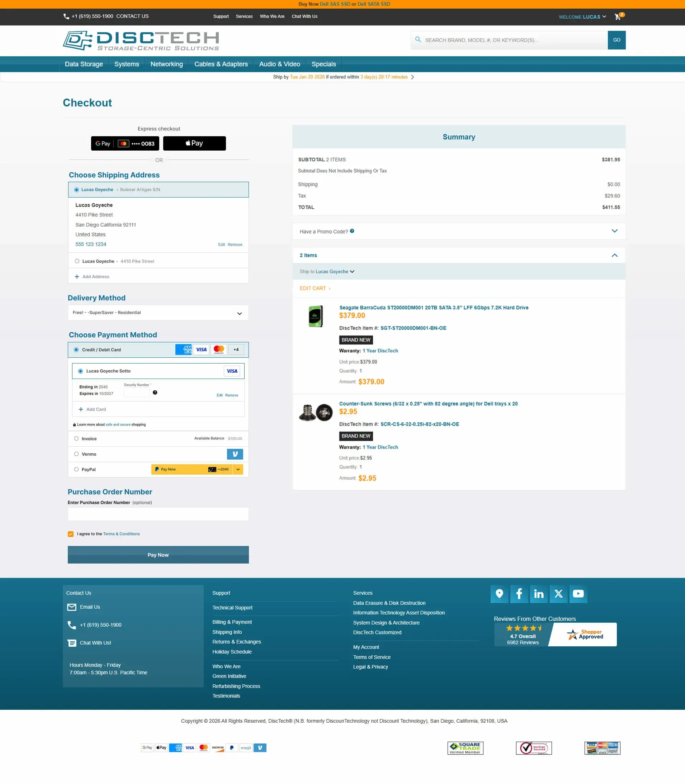
Task: Open the Delivery Method dropdown
Action: (x=158, y=313)
